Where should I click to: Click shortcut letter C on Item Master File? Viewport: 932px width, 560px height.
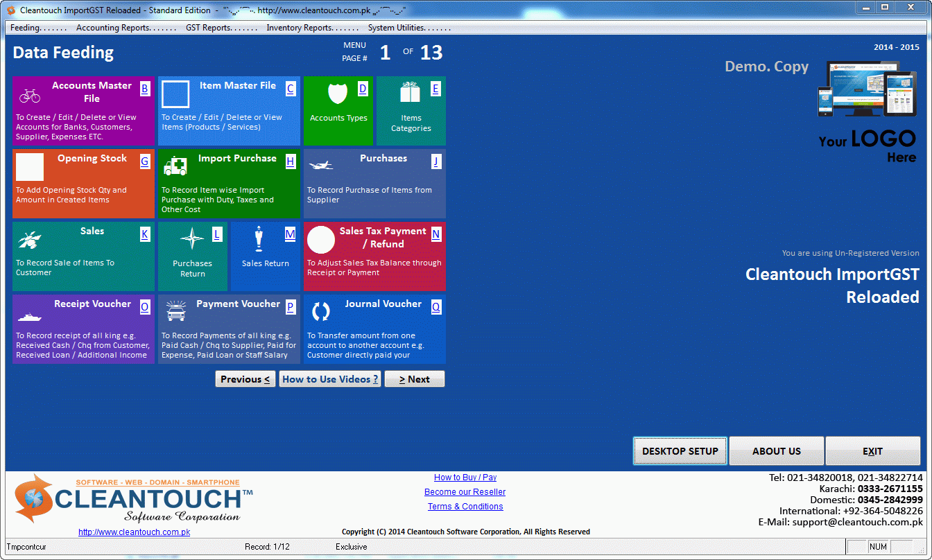pyautogui.click(x=291, y=89)
